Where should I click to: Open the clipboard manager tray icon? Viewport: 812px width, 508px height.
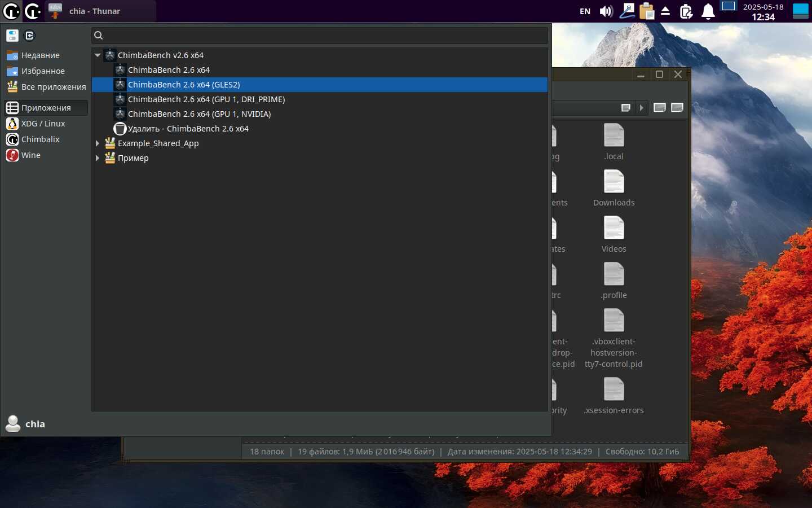pyautogui.click(x=647, y=11)
